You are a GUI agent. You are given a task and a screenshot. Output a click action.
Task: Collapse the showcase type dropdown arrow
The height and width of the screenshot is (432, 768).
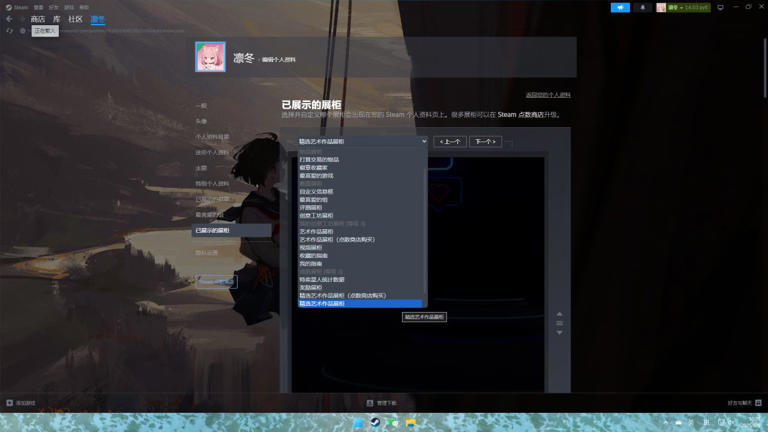click(424, 141)
